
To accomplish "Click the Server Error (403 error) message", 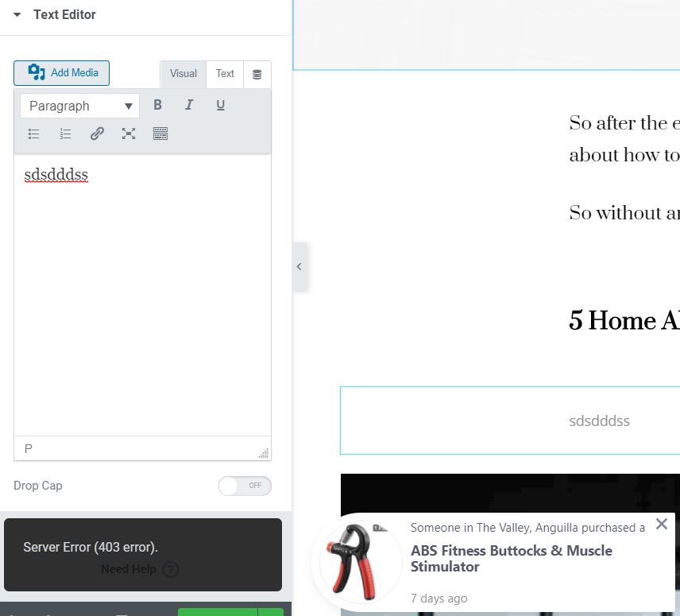I will coord(91,547).
